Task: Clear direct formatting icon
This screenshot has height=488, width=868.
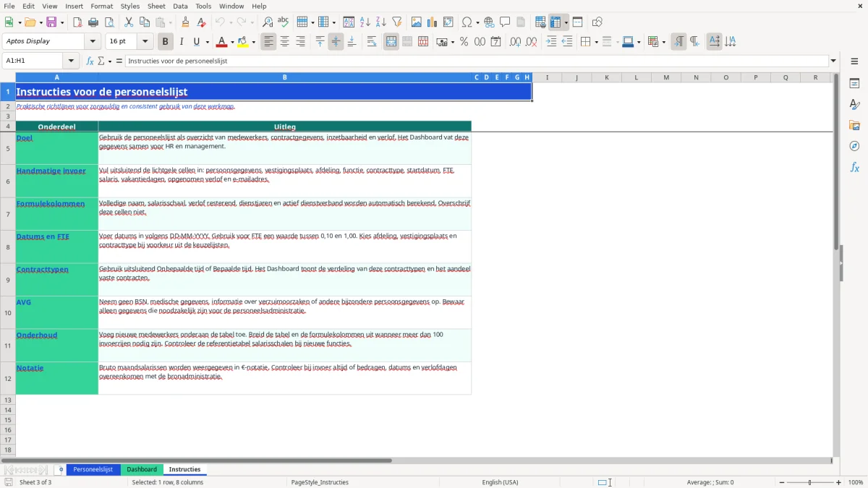Action: (x=202, y=22)
